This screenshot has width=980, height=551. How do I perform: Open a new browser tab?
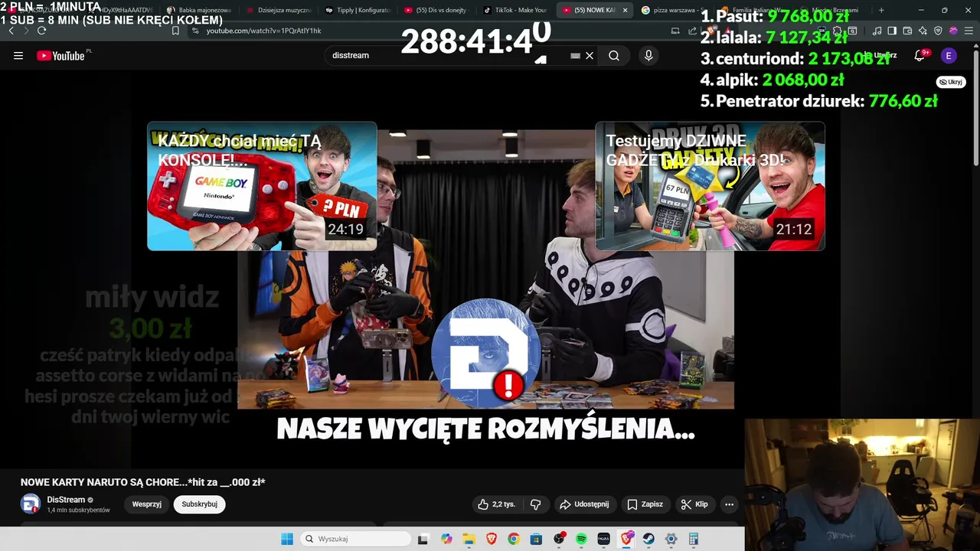(x=881, y=10)
